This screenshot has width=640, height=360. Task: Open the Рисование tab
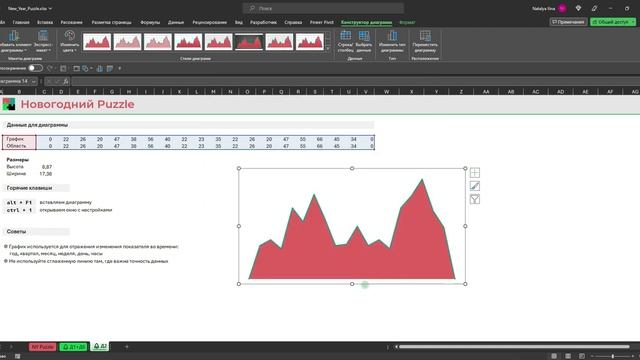coord(71,22)
